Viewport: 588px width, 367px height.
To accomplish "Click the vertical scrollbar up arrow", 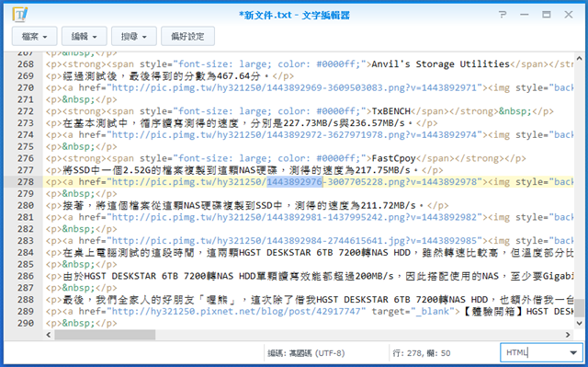I will pyautogui.click(x=580, y=59).
